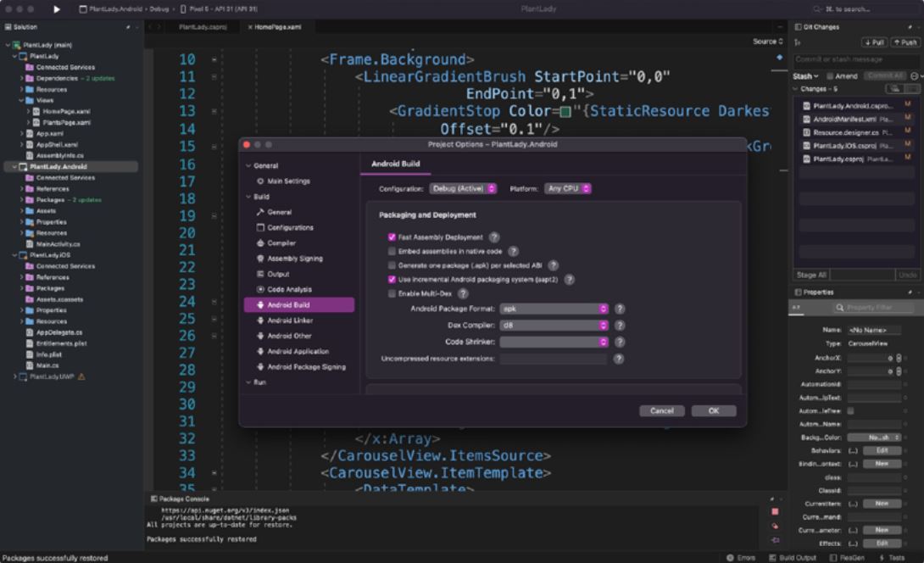Click the Push button in Git Changes
This screenshot has height=563, width=924.
click(x=904, y=42)
